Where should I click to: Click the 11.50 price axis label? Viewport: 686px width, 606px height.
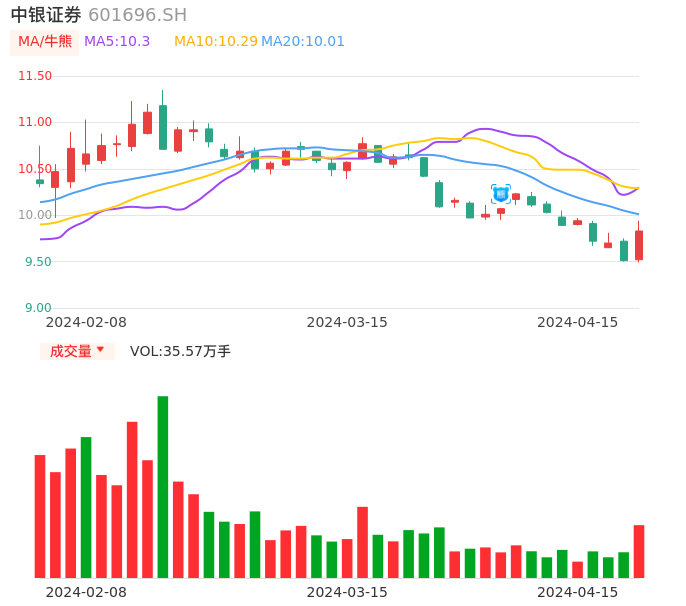35,76
